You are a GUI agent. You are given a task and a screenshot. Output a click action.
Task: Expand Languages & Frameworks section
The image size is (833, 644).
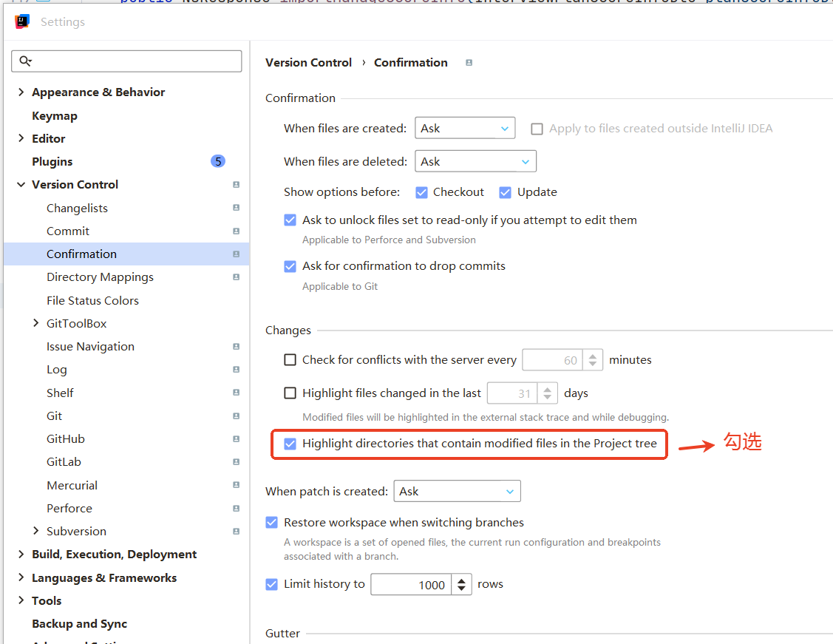[x=21, y=577]
